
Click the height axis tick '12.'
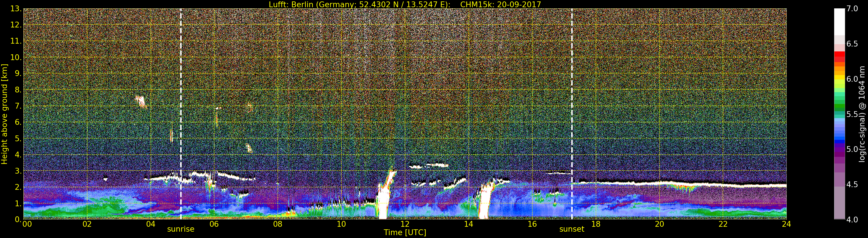coord(16,25)
